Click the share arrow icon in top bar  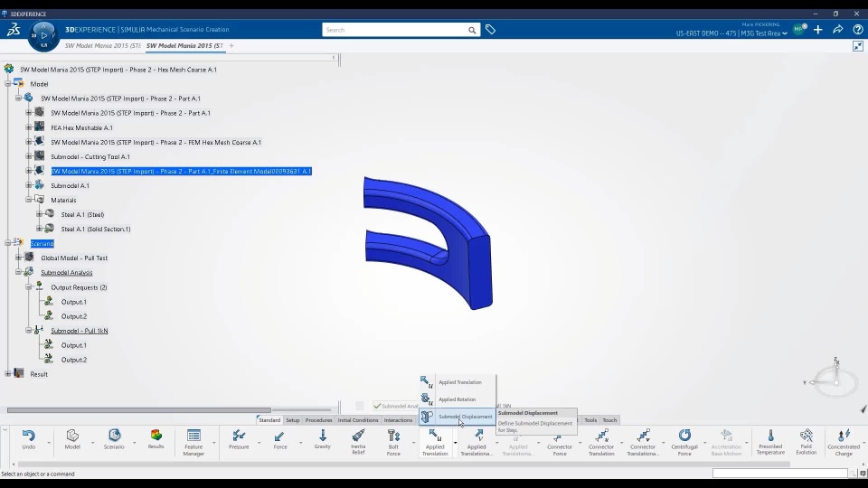click(x=837, y=29)
